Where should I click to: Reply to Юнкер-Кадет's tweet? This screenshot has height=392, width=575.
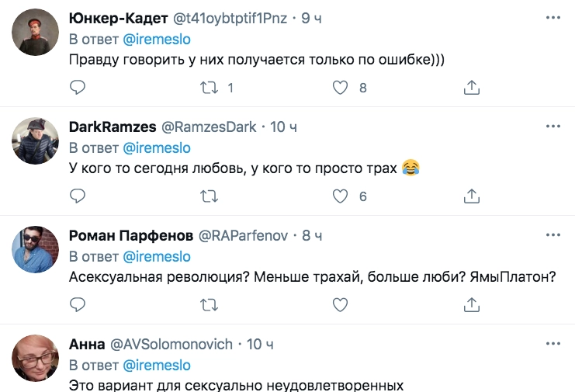(x=77, y=88)
